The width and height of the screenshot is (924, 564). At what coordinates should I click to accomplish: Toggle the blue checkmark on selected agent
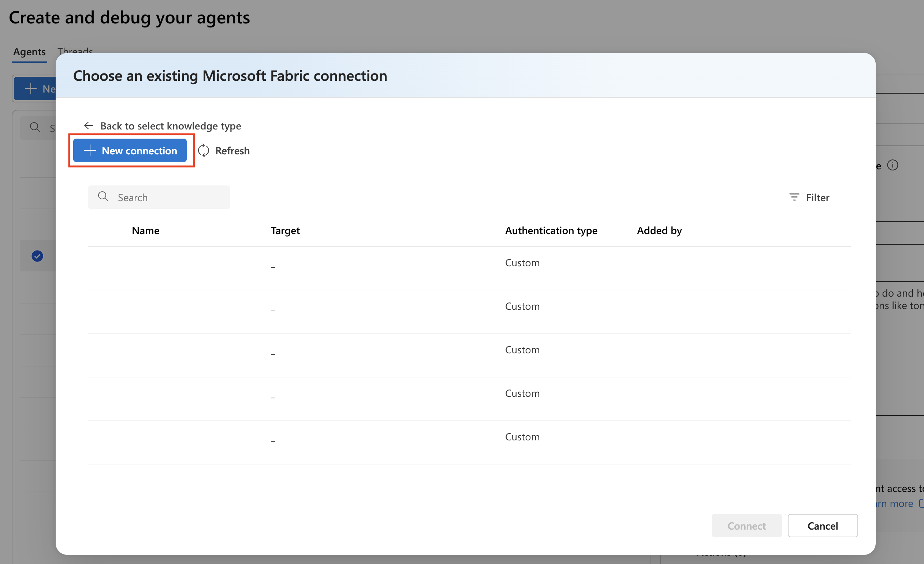click(37, 256)
